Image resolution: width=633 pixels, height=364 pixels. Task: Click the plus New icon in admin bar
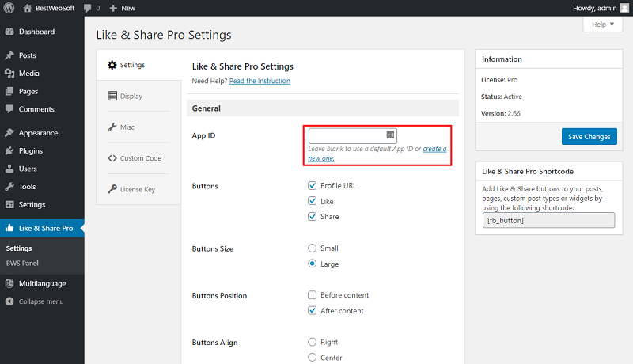[113, 8]
